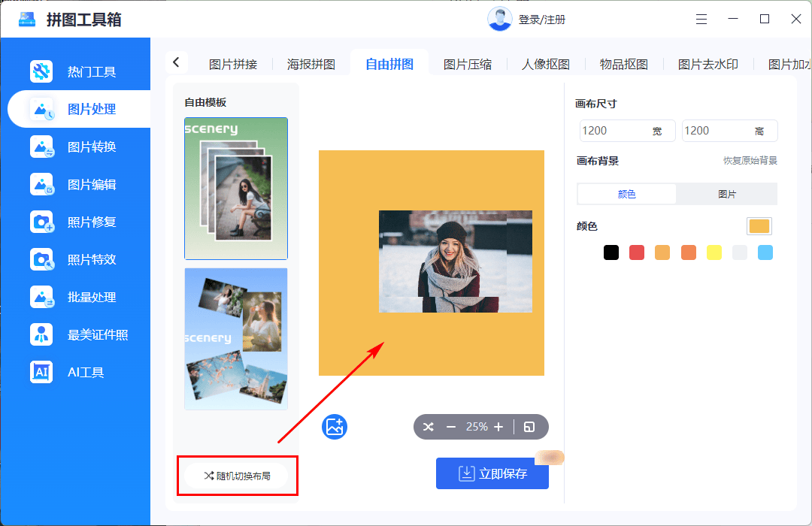Switch to the 人像抠图 tab
The height and width of the screenshot is (526, 812).
[x=545, y=64]
